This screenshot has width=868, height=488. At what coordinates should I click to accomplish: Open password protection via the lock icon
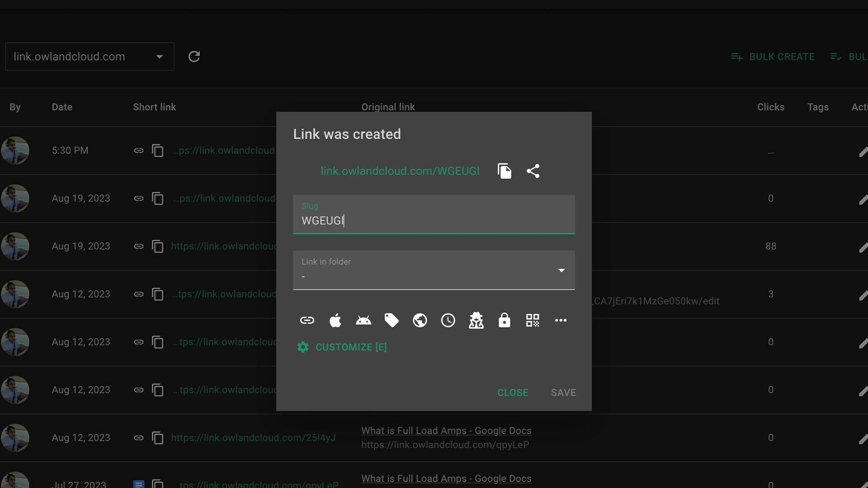coord(504,321)
